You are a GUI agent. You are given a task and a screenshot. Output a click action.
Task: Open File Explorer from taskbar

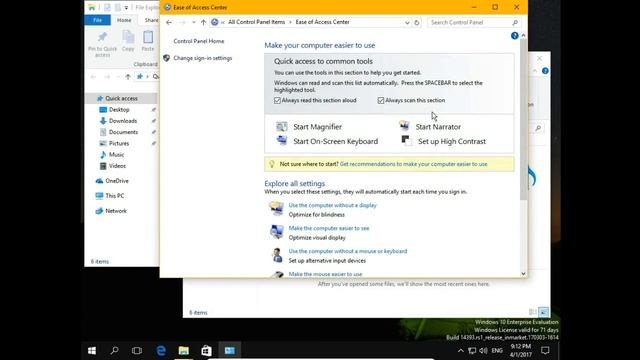pyautogui.click(x=184, y=351)
